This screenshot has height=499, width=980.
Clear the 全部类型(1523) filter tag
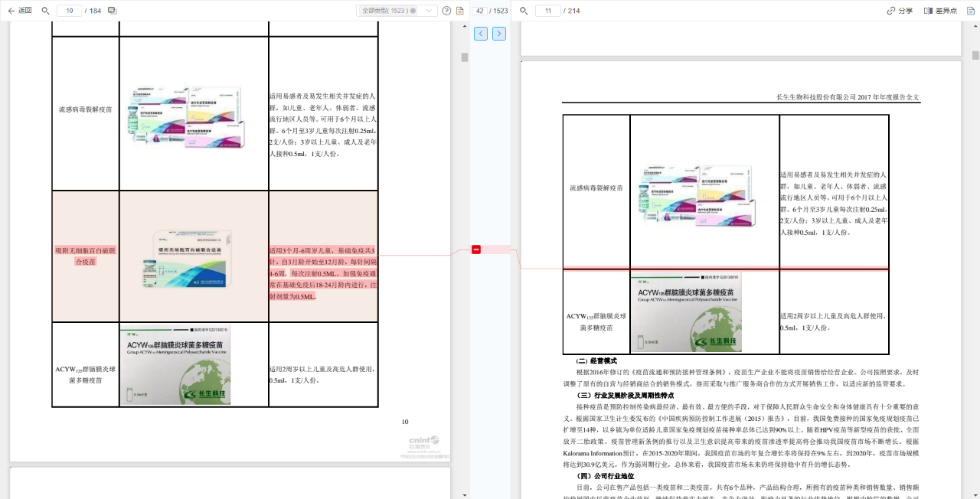[x=413, y=11]
